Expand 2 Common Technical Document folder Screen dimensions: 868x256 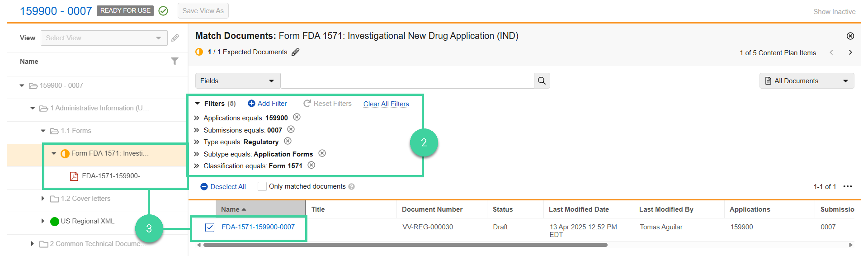coord(32,244)
